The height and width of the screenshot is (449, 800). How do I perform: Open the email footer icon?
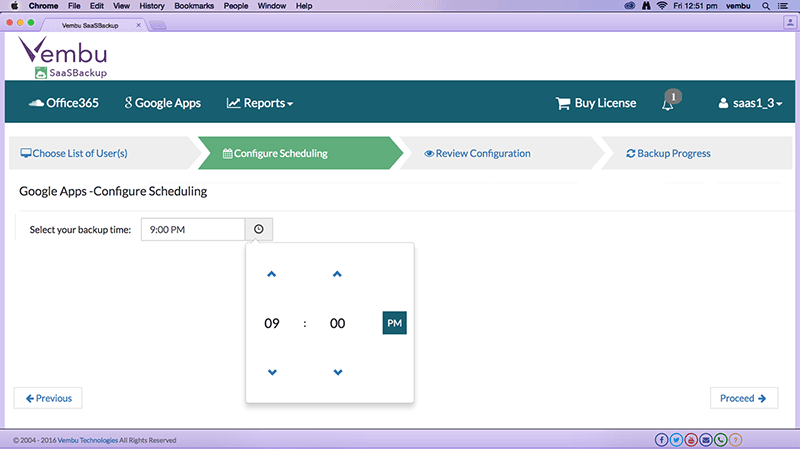pos(706,439)
